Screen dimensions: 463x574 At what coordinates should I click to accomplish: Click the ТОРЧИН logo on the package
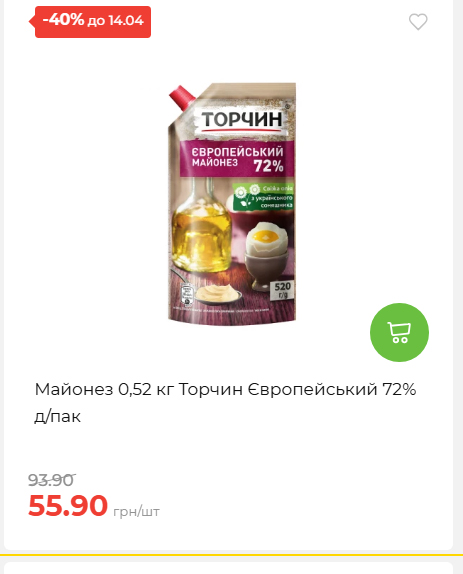tap(242, 120)
